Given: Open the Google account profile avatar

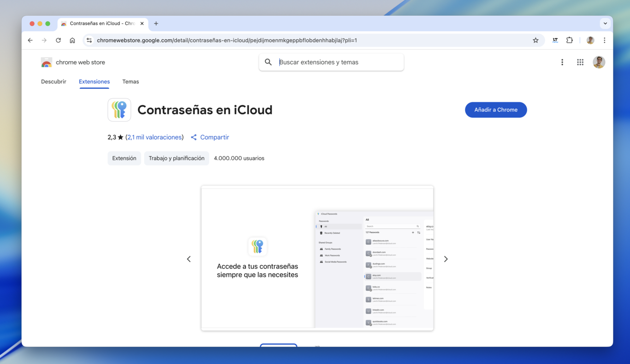Looking at the screenshot, I should (599, 62).
